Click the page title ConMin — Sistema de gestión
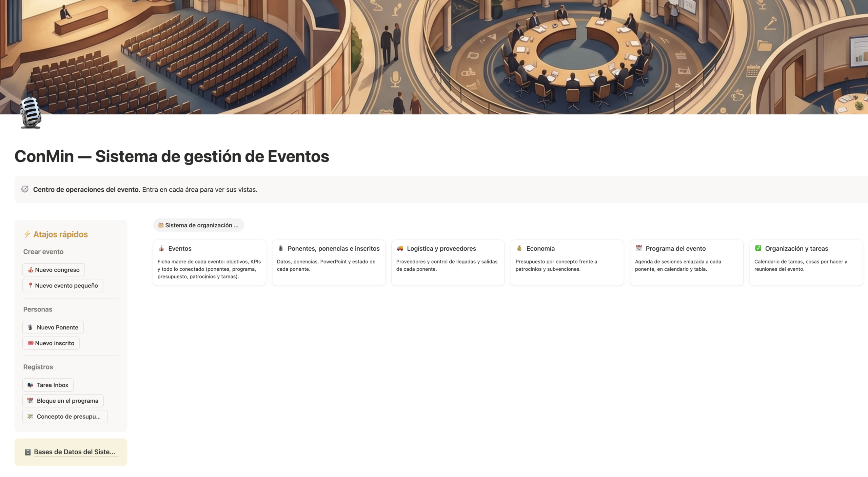The width and height of the screenshot is (868, 477). click(172, 156)
